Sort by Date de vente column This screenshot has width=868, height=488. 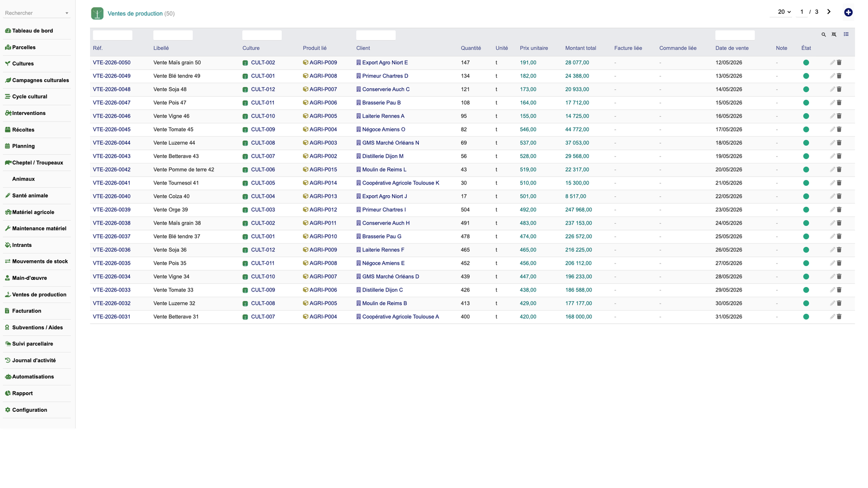(x=732, y=48)
